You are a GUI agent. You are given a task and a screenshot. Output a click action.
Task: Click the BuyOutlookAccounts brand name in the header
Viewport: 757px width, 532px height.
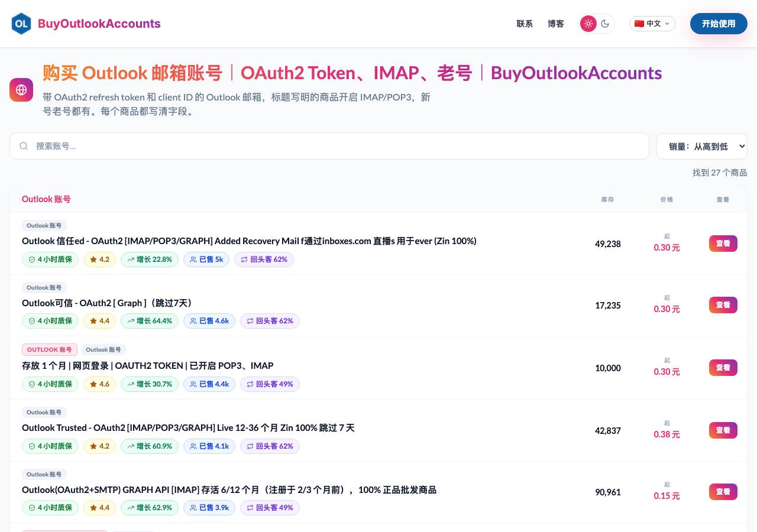click(x=99, y=24)
